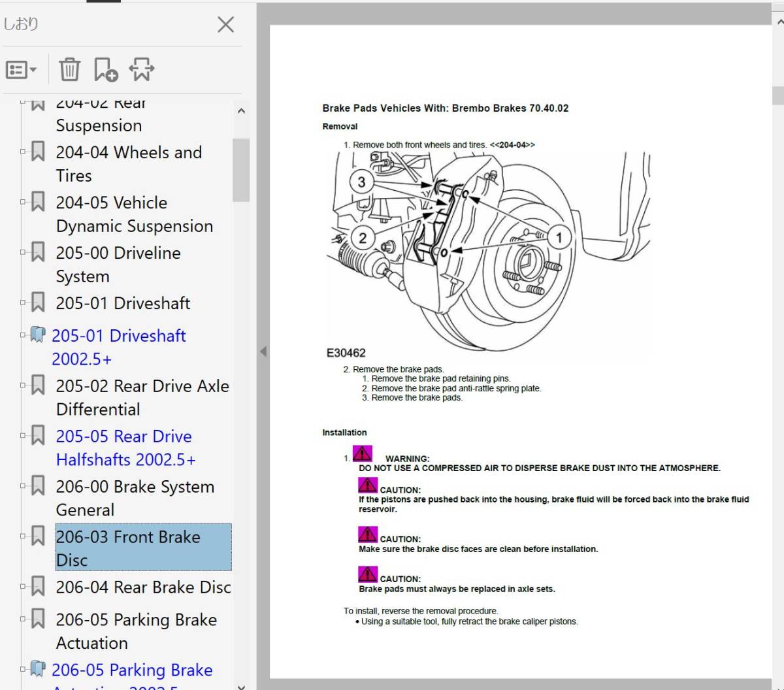Click the text "Remove the brake pad anti-rattle spring plate."

point(457,389)
